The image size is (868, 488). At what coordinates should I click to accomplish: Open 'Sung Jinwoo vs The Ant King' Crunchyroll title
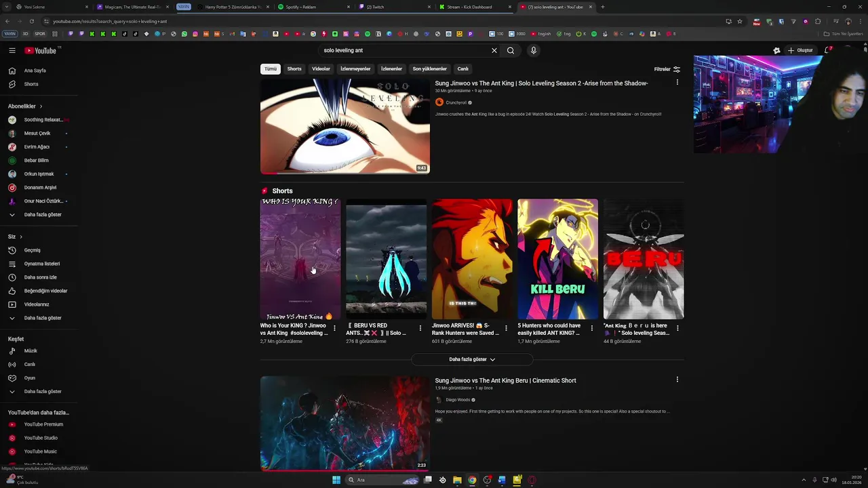click(541, 83)
